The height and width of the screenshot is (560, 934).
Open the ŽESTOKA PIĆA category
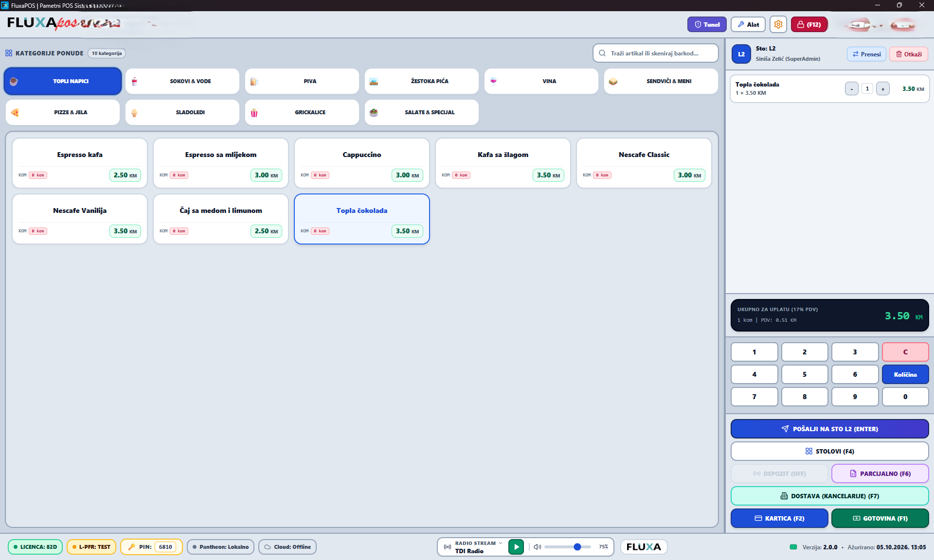tap(422, 81)
